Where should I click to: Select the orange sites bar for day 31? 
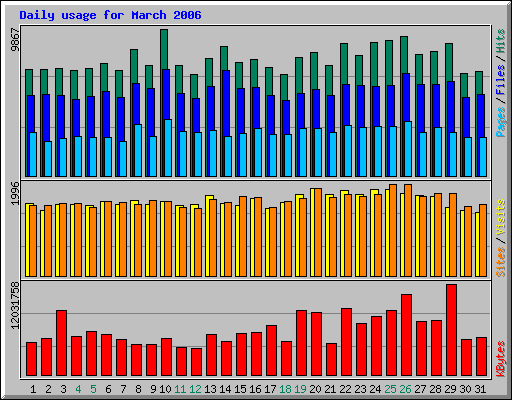(483, 240)
